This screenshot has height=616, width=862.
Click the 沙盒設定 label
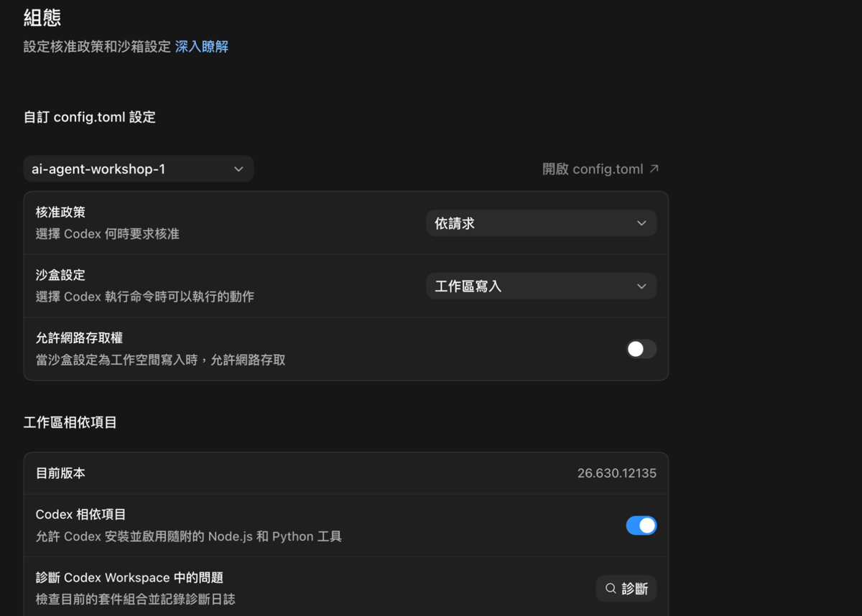coord(60,275)
